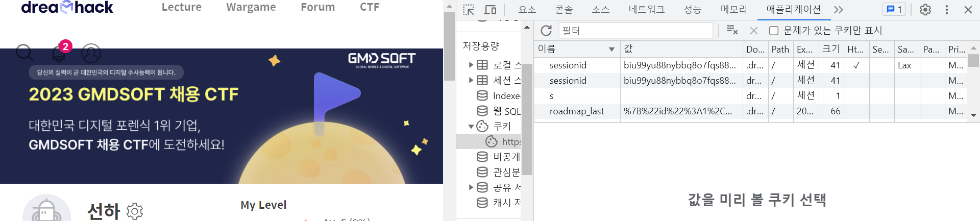This screenshot has height=221, width=980.
Task: Select the 비공개 storage tree item
Action: 499,157
